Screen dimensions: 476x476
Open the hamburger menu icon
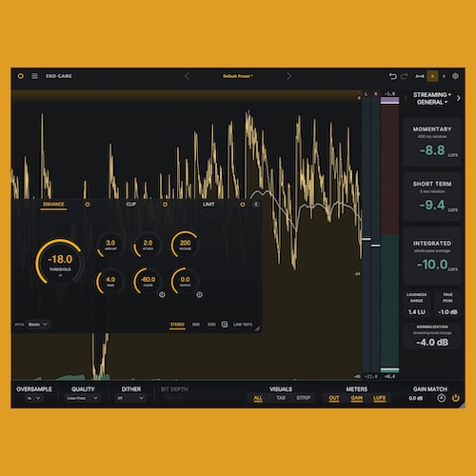35,76
